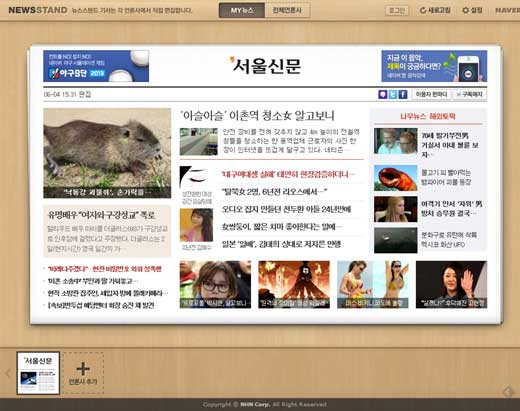
Task: Open article summary starting 안전 장비를 전혀
Action: click(x=291, y=141)
